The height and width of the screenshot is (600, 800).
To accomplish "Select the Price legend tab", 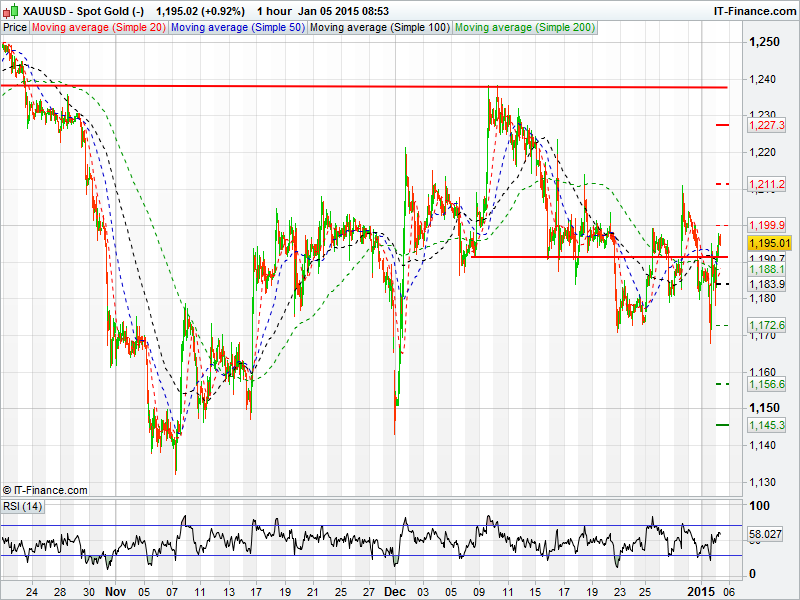I will coord(15,27).
